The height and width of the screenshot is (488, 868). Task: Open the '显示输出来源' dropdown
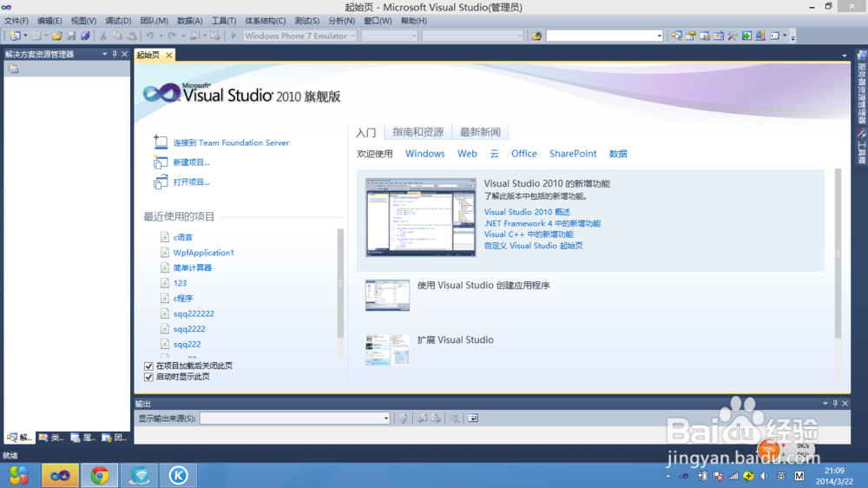coord(386,419)
